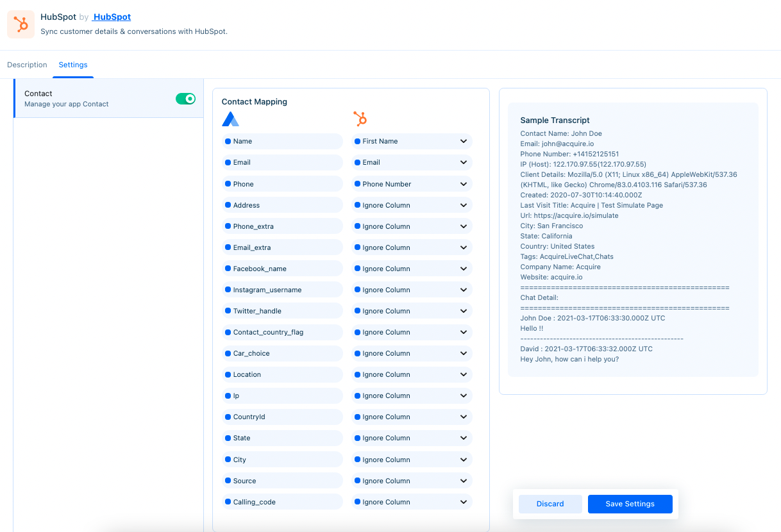Open the First Name mapping dropdown

412,142
